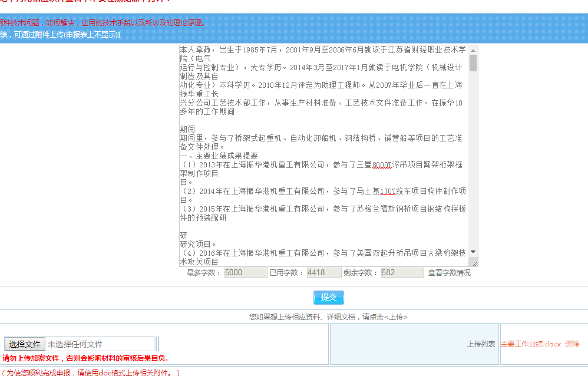Click the 已用字数 field showing 4418
Image resolution: width=588 pixels, height=376 pixels.
[324, 273]
